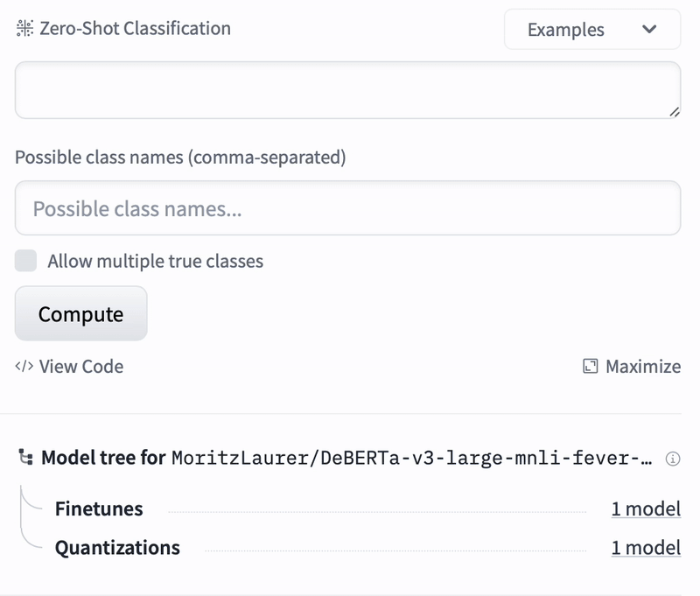Viewport: 700px width, 596px height.
Task: Click the MoritzLaurer/DeBERTa-v3-large model name
Action: [411, 459]
